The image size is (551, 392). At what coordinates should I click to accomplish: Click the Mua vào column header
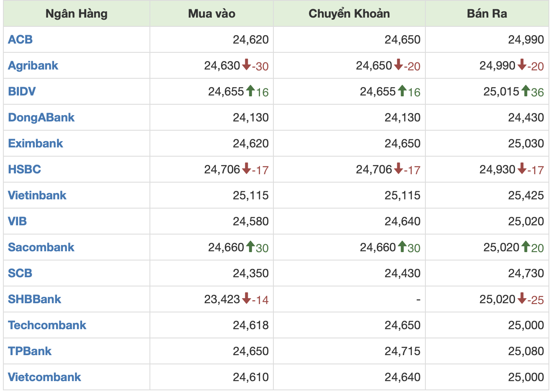[x=211, y=13]
